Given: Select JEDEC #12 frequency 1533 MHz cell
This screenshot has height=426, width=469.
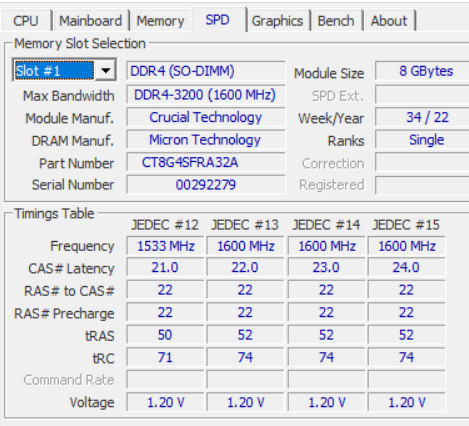Looking at the screenshot, I should tap(165, 246).
